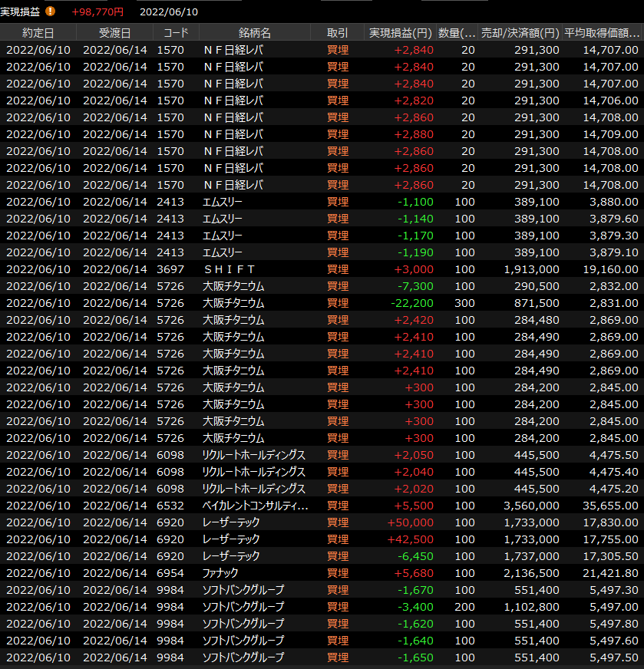The image size is (644, 669).
Task: Click the 平均取得価額 column header
Action: coord(602,33)
